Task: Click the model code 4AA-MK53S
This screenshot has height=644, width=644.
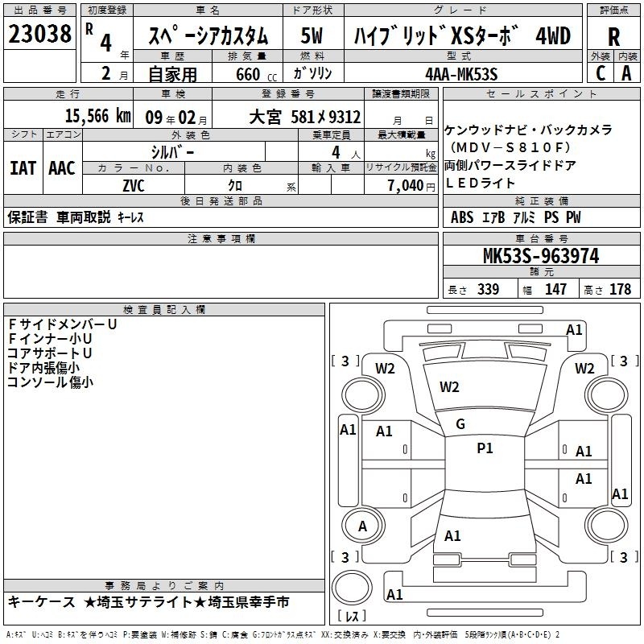Action: (x=461, y=73)
